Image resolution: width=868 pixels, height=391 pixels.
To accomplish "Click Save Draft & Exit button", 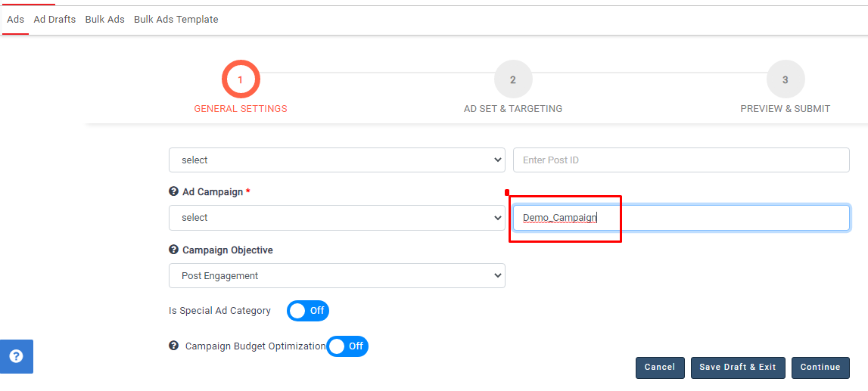I will pyautogui.click(x=738, y=368).
